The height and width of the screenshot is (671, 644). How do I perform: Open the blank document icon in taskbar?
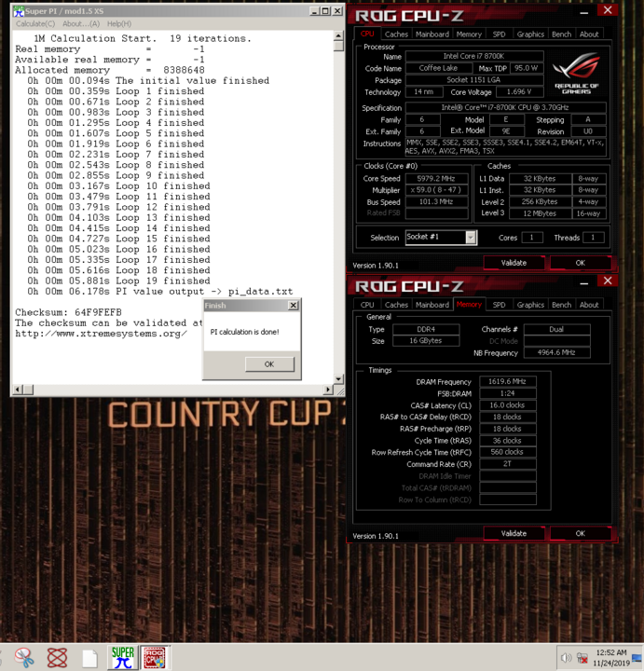click(x=89, y=658)
